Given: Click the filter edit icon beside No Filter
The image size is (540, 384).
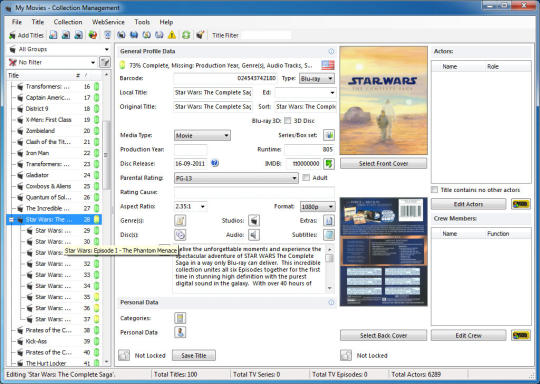Looking at the screenshot, I should 105,62.
